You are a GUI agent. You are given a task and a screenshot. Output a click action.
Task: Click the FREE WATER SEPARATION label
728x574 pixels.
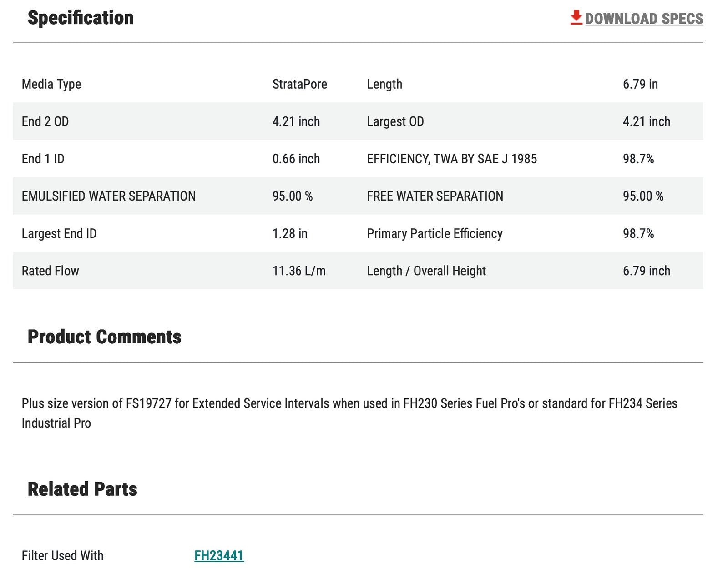coord(435,196)
